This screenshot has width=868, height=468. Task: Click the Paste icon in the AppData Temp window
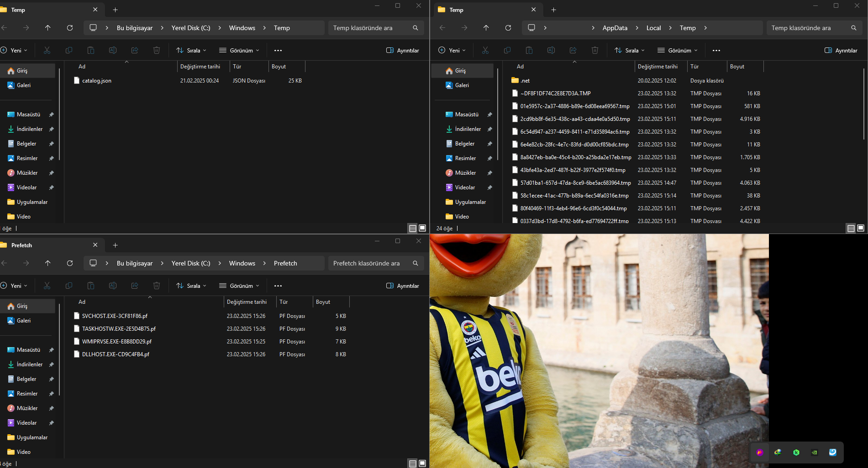[529, 50]
